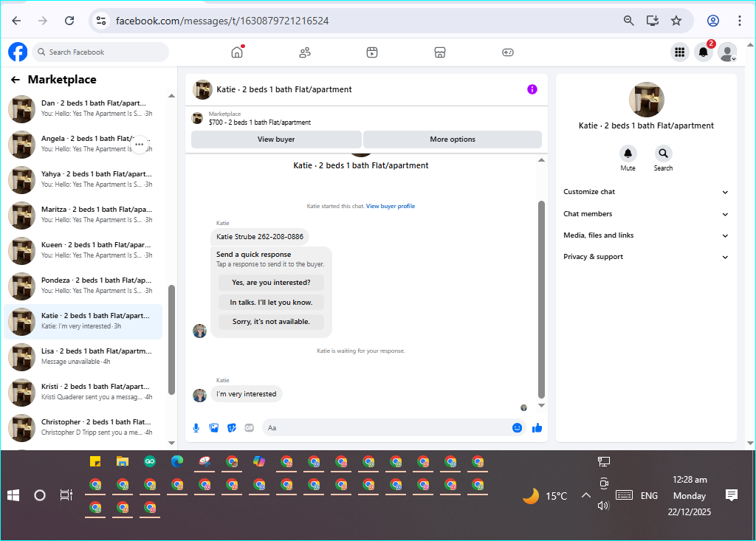The image size is (756, 541).
Task: Select Katie's conversation in the list
Action: coord(83,321)
